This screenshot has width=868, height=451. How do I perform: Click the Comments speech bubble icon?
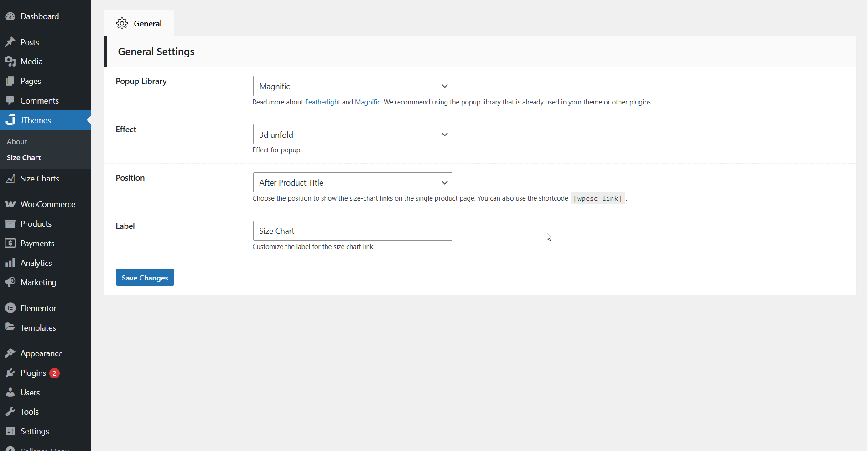(10, 101)
